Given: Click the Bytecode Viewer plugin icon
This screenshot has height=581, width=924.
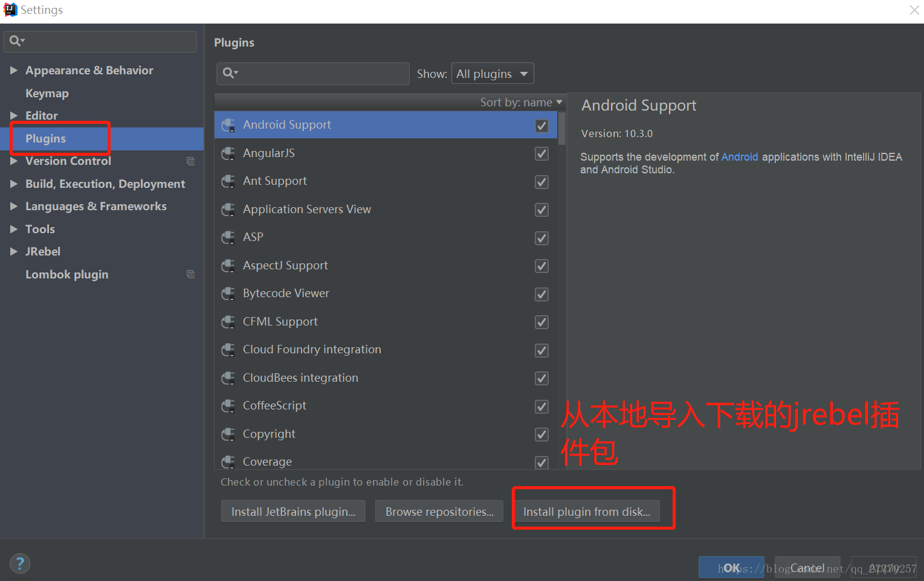Looking at the screenshot, I should [228, 294].
